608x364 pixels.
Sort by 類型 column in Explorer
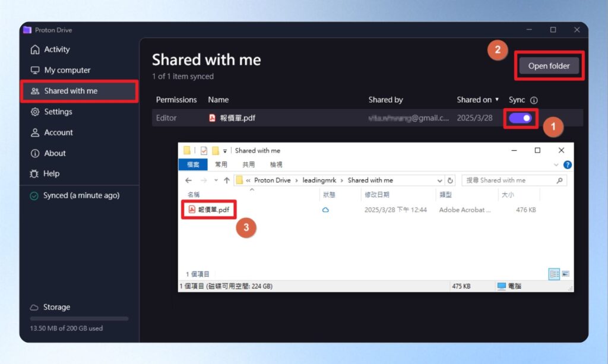(445, 195)
